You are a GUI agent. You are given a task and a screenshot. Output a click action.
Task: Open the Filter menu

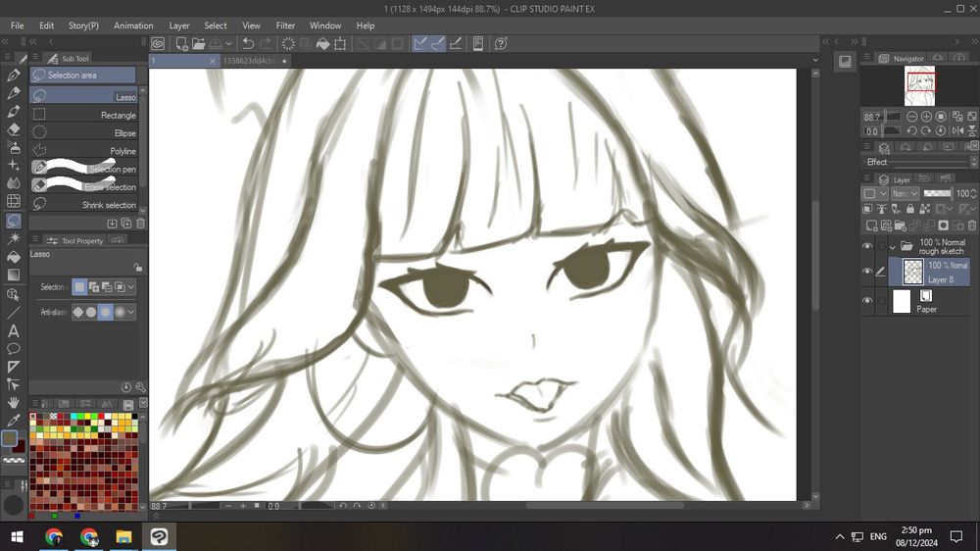(285, 25)
